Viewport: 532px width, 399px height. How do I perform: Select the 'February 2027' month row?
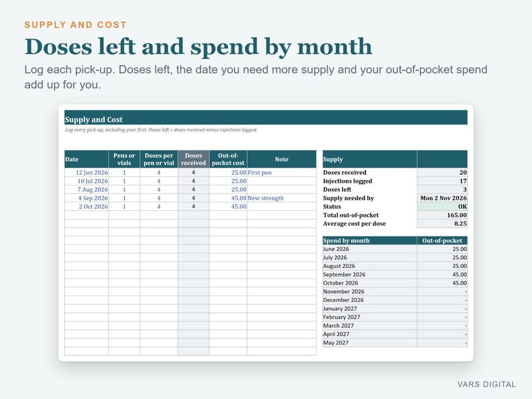tap(395, 317)
